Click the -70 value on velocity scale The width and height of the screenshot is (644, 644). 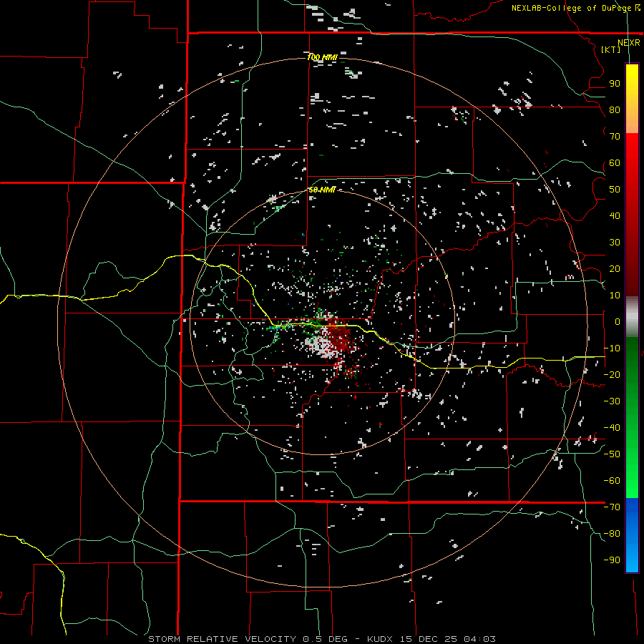612,507
